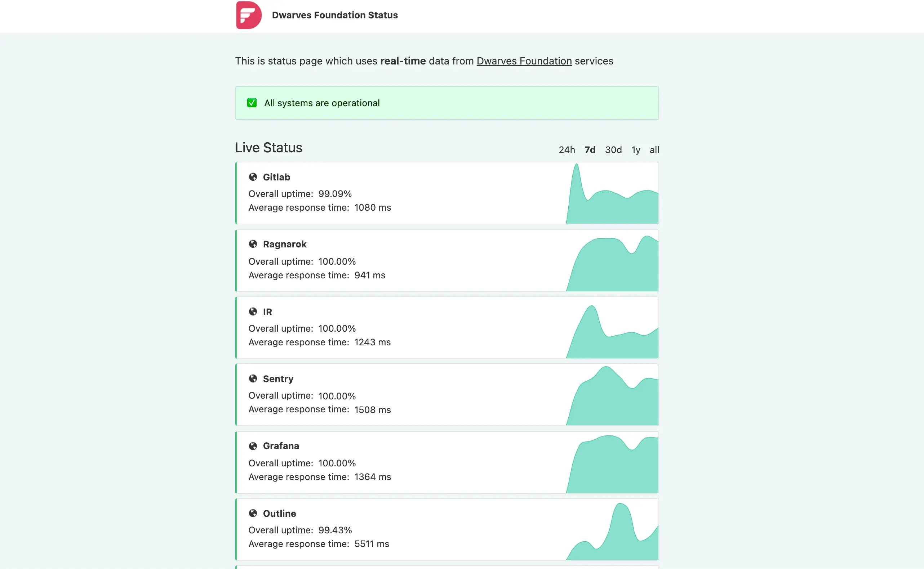Select the 1y time range
Viewport: 924px width, 569px height.
(636, 150)
